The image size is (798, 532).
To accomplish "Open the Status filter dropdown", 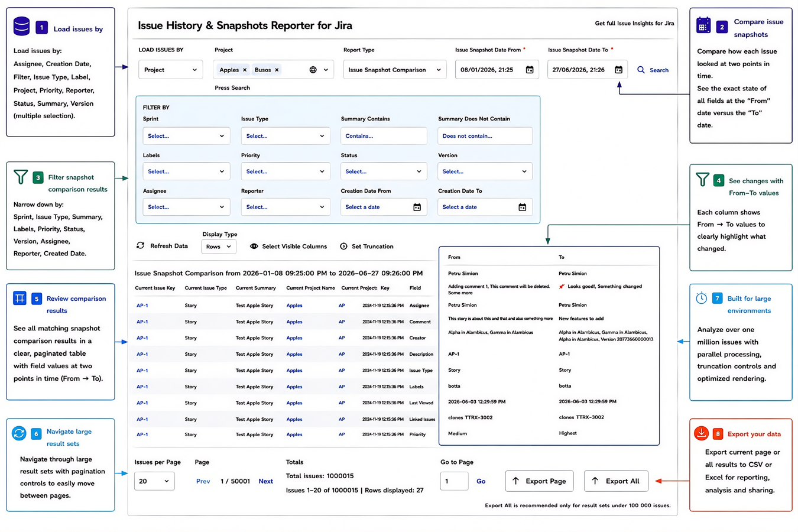I will point(384,171).
